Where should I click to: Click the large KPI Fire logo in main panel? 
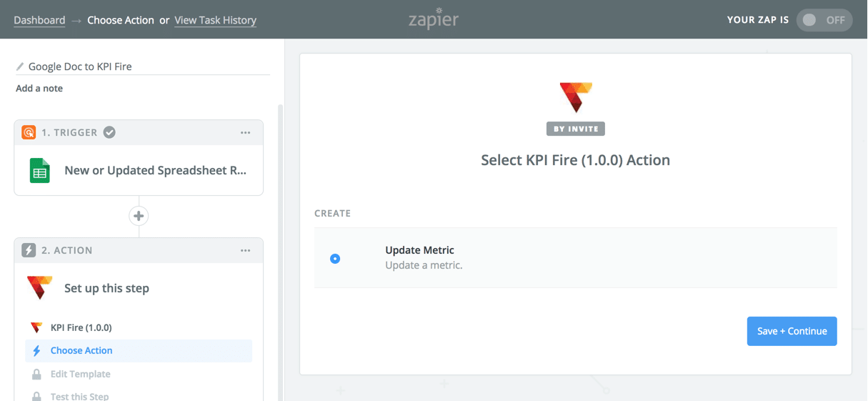click(575, 97)
